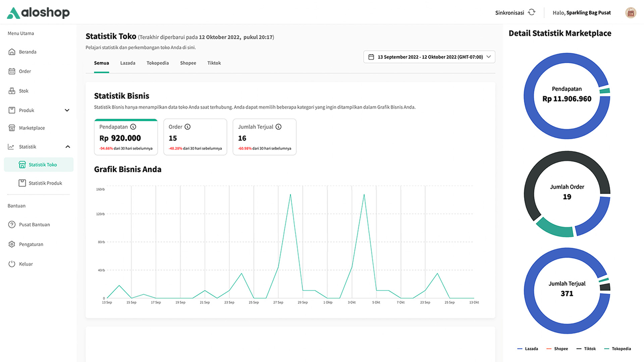Viewport: 644px width, 362px height.
Task: Select the Pendapatan statistics card
Action: pyautogui.click(x=126, y=137)
